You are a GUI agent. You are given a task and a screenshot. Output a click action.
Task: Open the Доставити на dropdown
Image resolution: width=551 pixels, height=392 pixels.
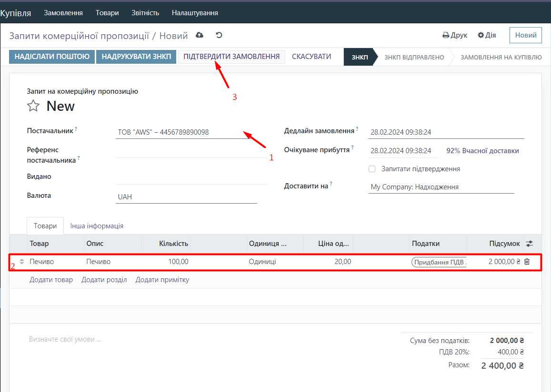tap(441, 187)
